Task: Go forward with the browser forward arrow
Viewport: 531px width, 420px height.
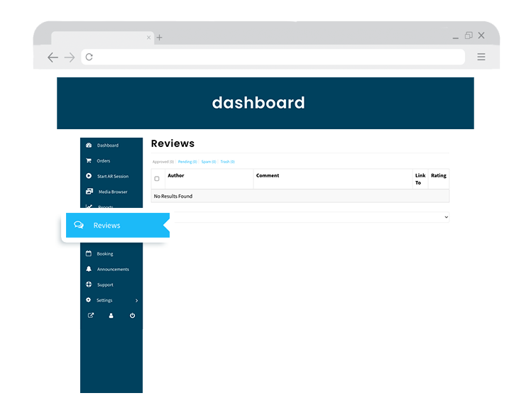Action: 70,57
